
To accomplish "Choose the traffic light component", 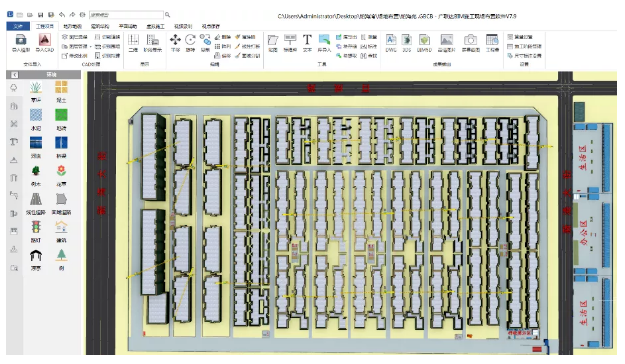I will (x=36, y=227).
